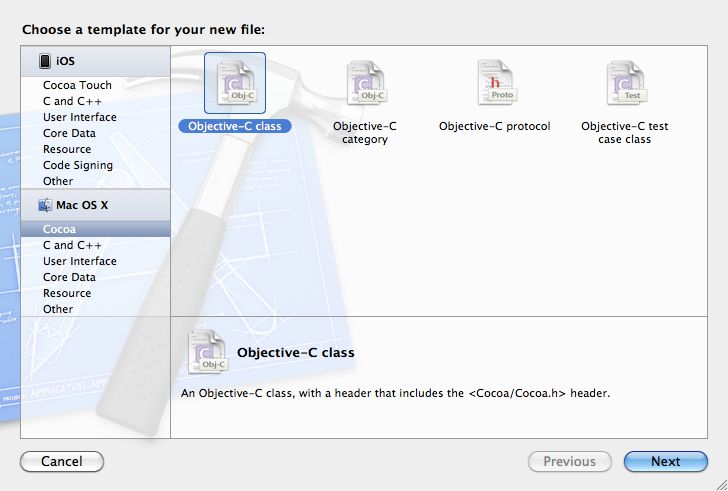
Task: Open Cocoa Touch template category
Action: coord(77,85)
